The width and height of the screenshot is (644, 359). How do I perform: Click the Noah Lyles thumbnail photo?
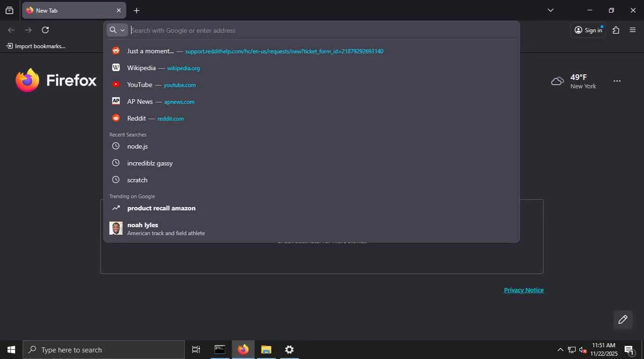click(116, 228)
